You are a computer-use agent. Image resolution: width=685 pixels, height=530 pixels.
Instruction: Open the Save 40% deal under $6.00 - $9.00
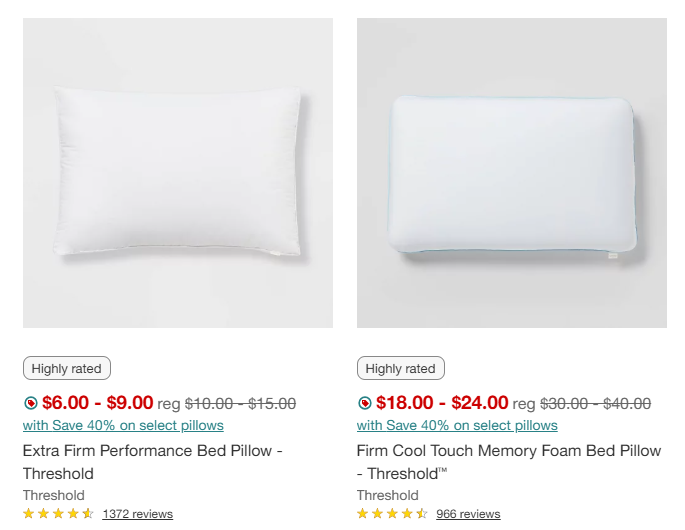click(123, 425)
